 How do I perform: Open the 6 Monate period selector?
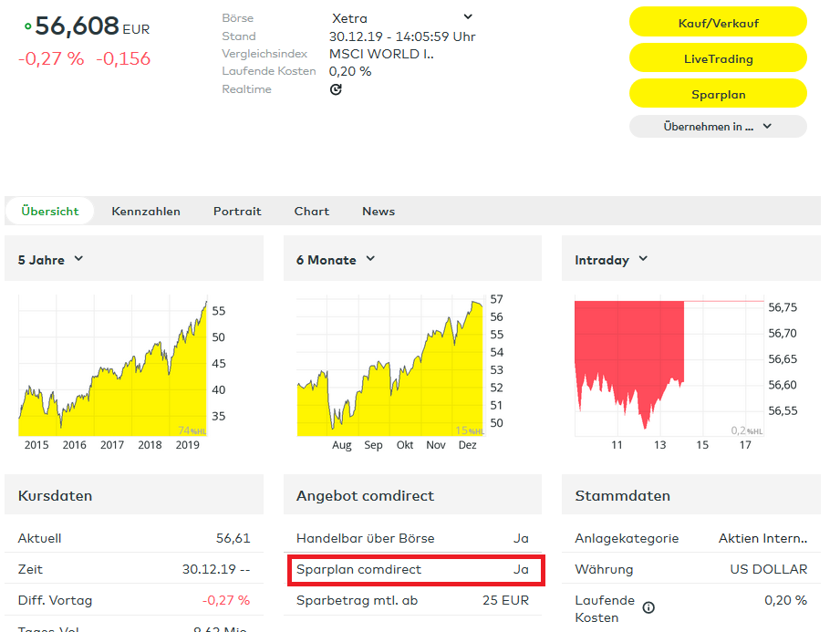click(x=336, y=260)
